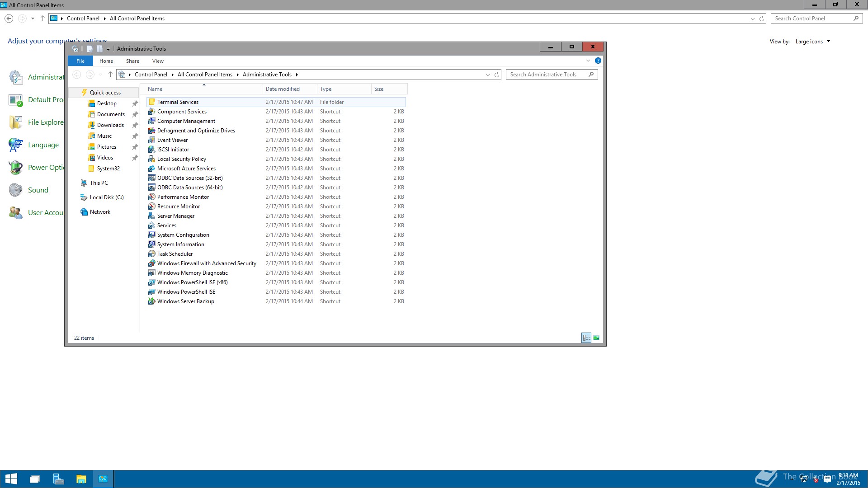Sort list by Size column
Screen dimensions: 868x488
(389, 89)
